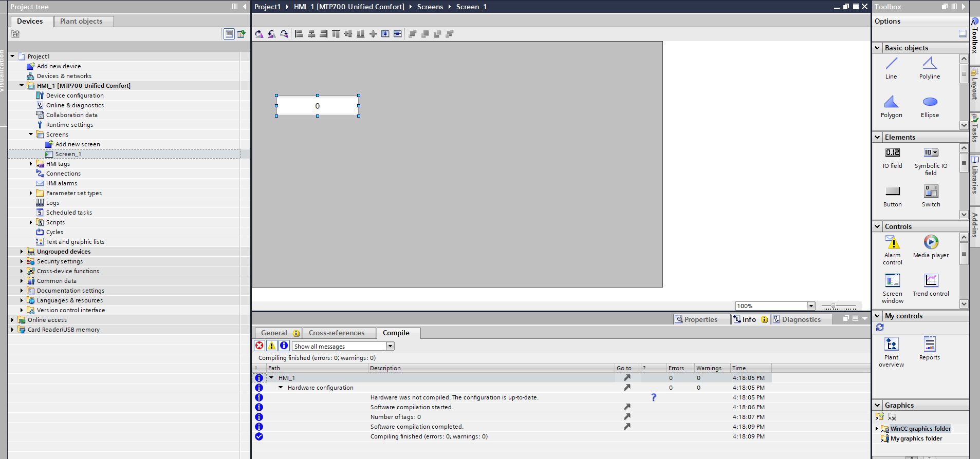Pick the Button element from toolbox

click(892, 197)
